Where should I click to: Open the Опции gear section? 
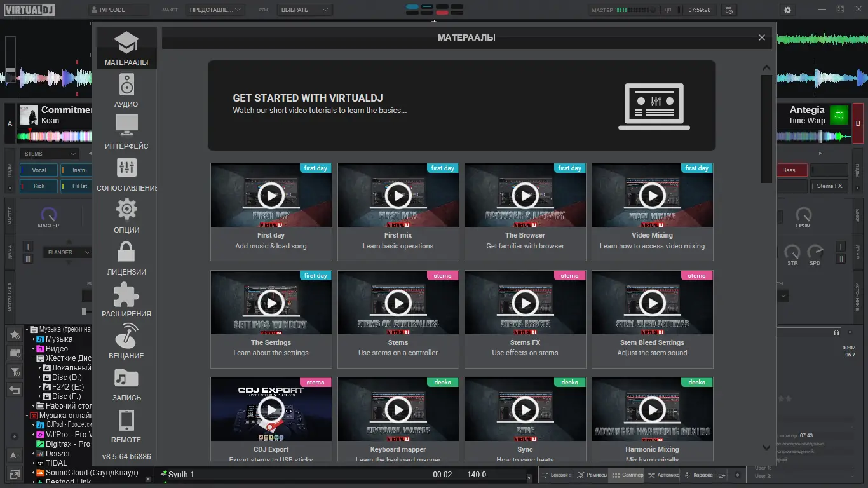pos(126,216)
